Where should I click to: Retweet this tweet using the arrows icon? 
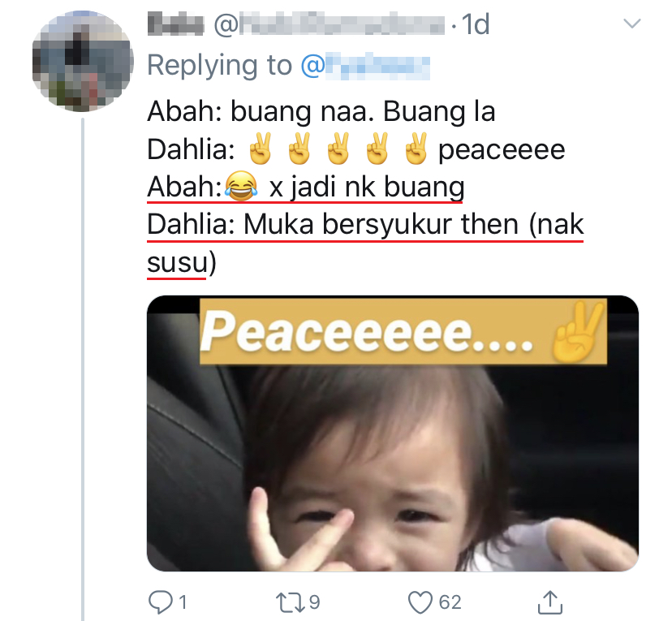(x=290, y=602)
